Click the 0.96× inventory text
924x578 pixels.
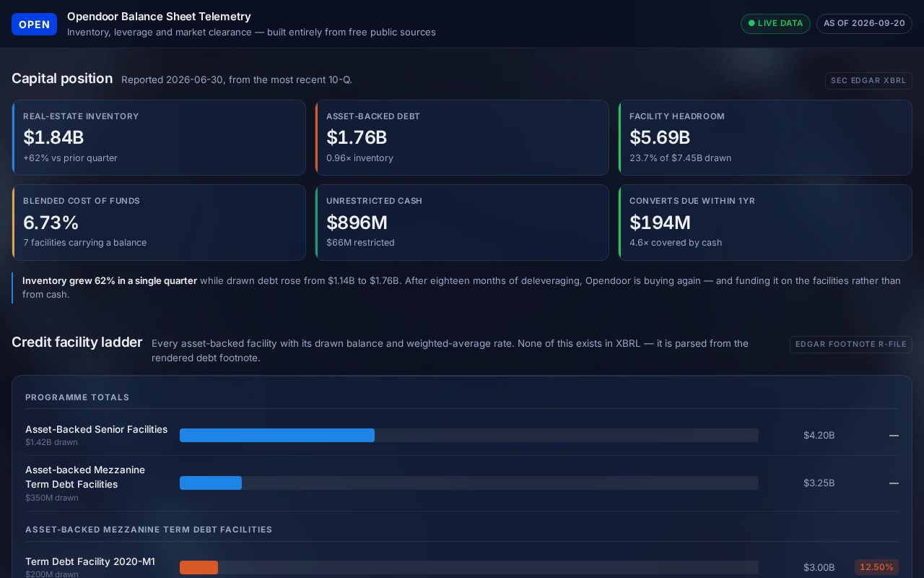coord(359,158)
